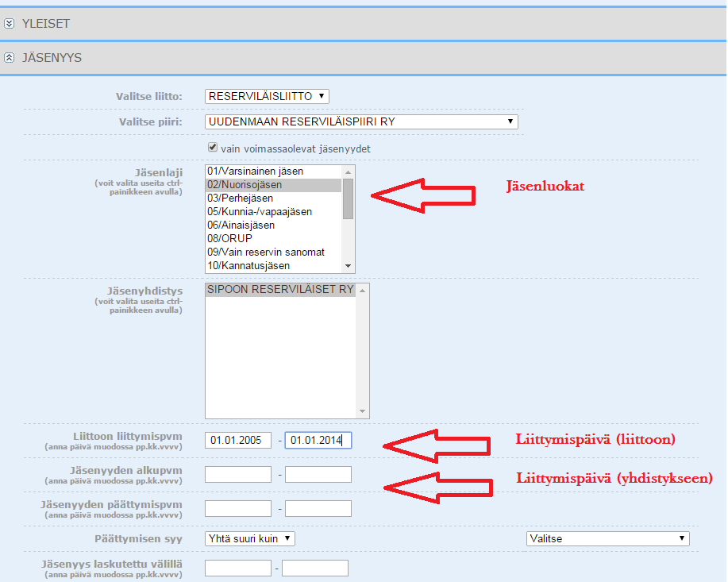Click Jäsenyyden alkupvm start date field
Viewport: 728px width, 582px height.
[238, 474]
